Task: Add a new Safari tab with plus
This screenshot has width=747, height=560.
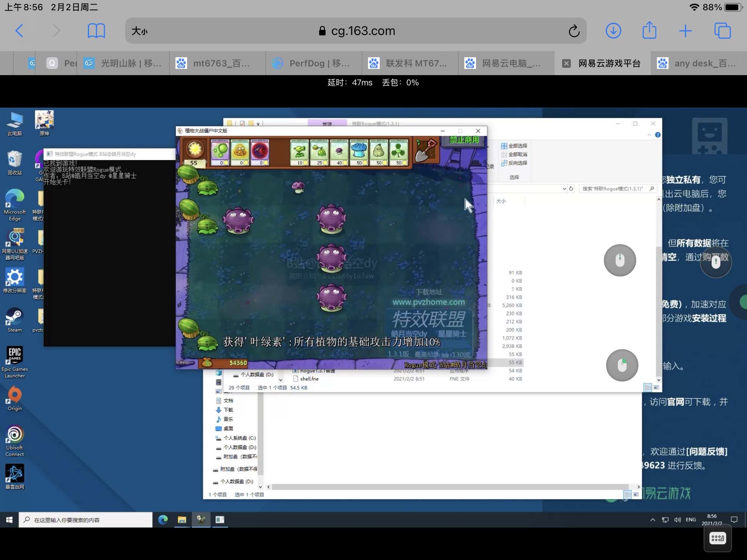Action: tap(685, 31)
